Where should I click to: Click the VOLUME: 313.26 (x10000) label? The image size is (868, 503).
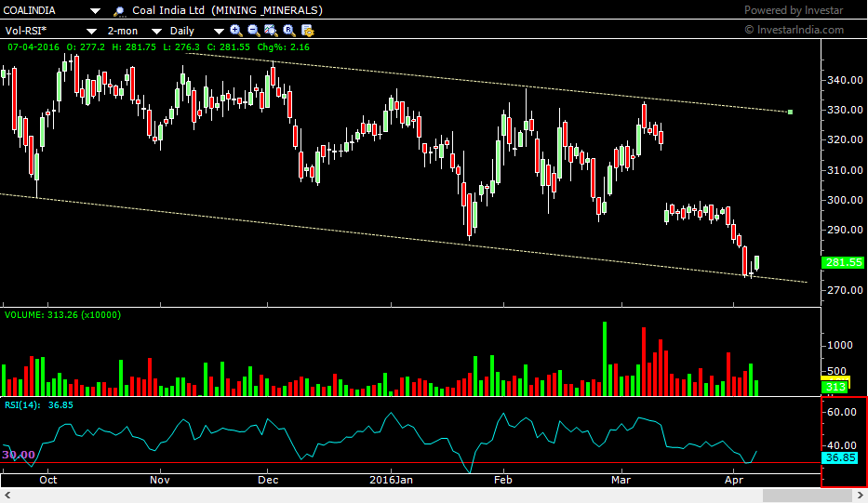(62, 315)
